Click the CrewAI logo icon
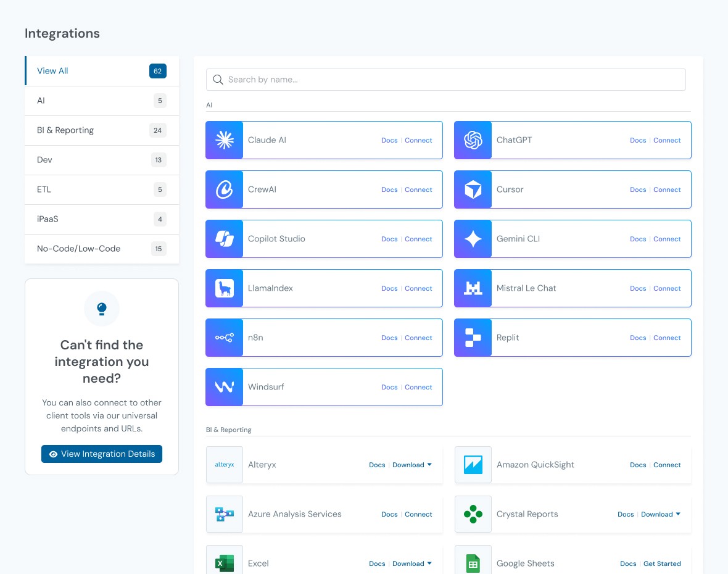Image resolution: width=728 pixels, height=574 pixels. [x=224, y=189]
